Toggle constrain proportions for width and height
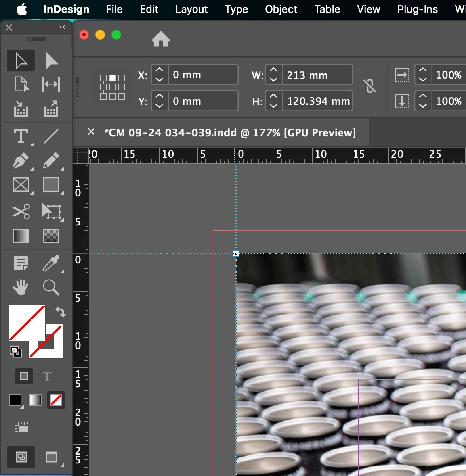Image resolution: width=466 pixels, height=476 pixels. tap(369, 86)
